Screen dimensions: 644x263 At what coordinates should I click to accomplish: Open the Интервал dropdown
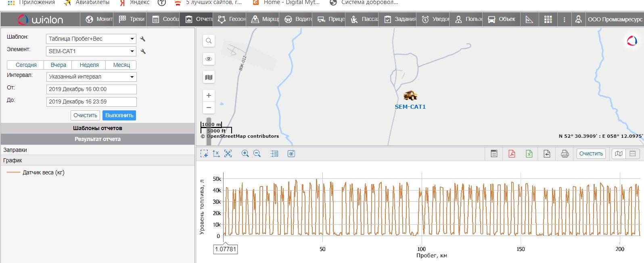pyautogui.click(x=91, y=77)
